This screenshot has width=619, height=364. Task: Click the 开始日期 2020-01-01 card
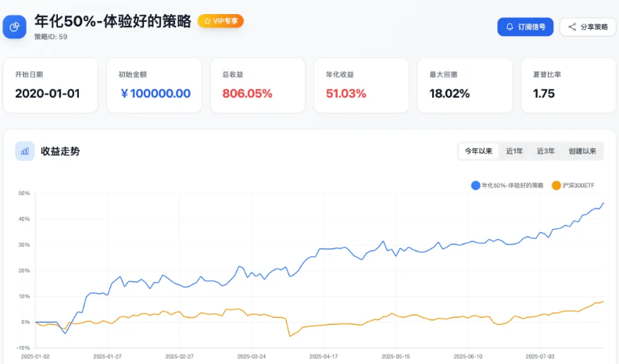click(51, 85)
